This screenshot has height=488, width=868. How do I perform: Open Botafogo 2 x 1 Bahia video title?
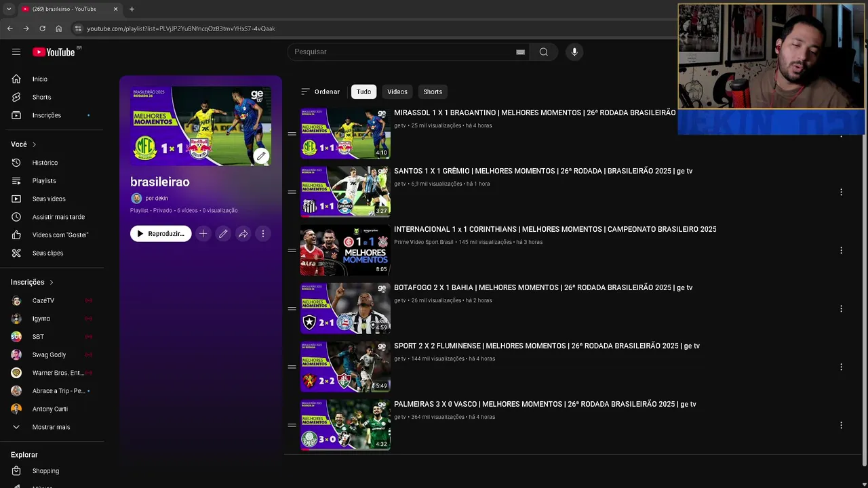543,287
